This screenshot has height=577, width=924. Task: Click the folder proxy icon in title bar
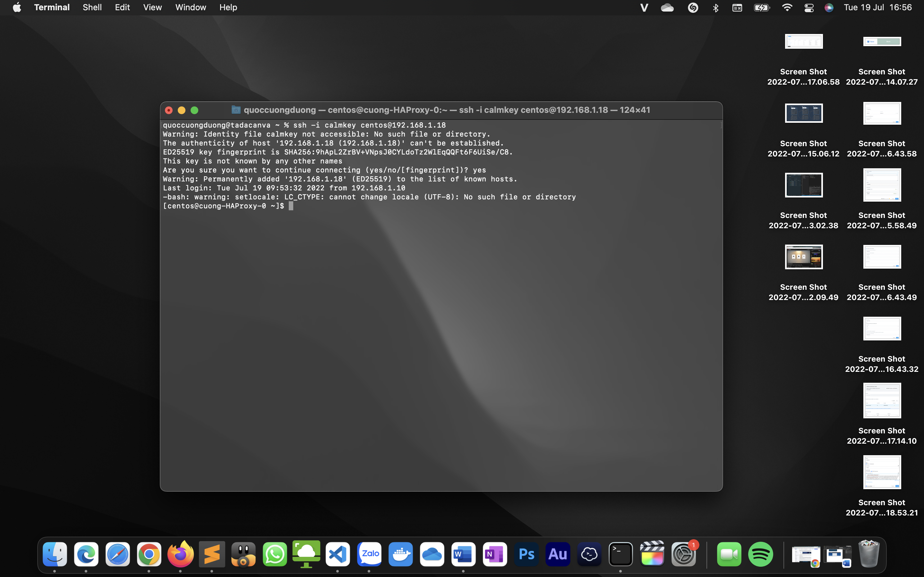[236, 110]
